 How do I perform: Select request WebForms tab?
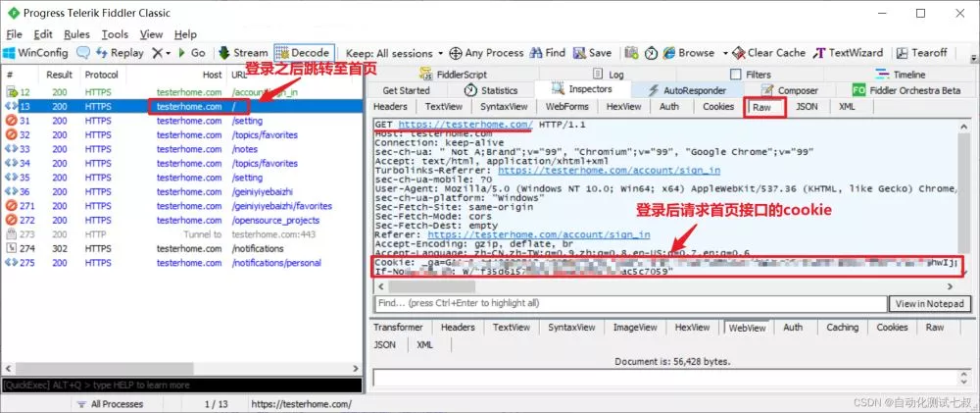tap(566, 106)
